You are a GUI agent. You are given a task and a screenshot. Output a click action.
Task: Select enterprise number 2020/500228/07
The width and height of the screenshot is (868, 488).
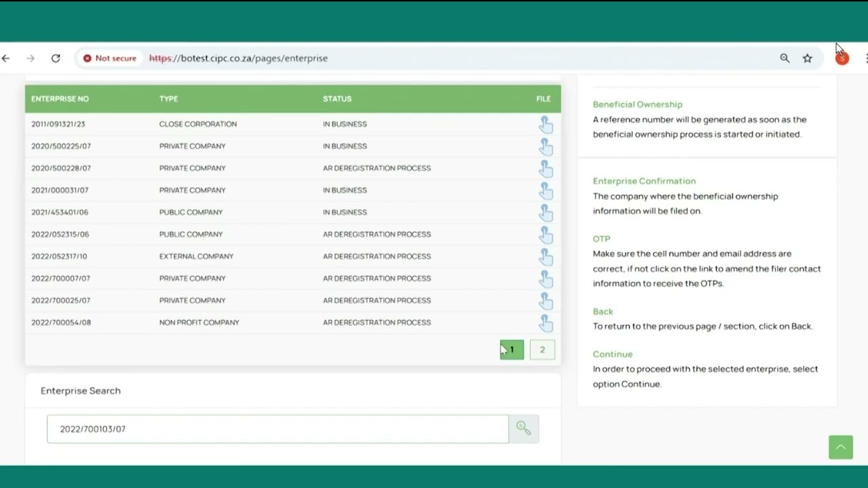coord(61,168)
